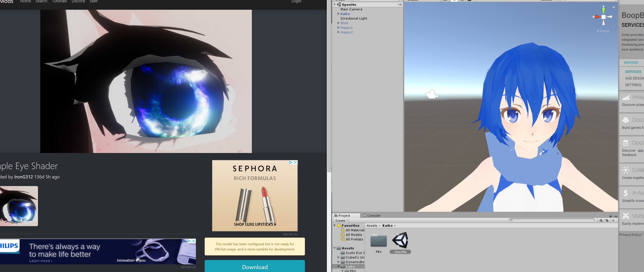644x272 pixels.
Task: Focus the Project panel search field
Action: point(552,220)
